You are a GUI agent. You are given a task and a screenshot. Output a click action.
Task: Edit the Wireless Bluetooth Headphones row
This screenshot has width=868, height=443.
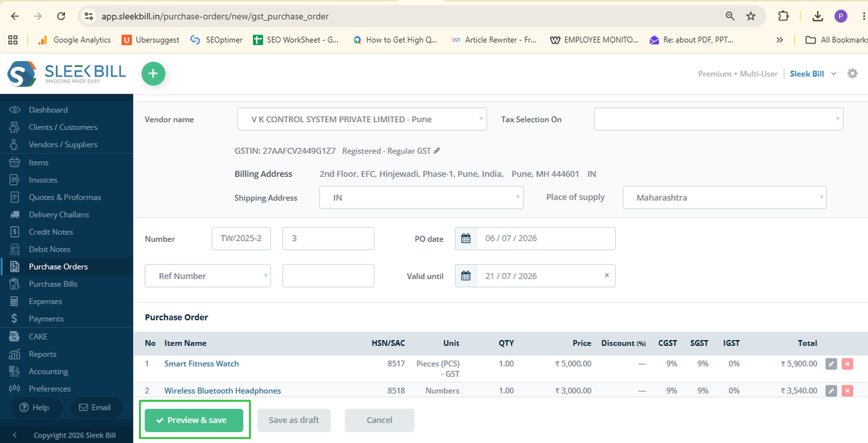[x=831, y=391]
